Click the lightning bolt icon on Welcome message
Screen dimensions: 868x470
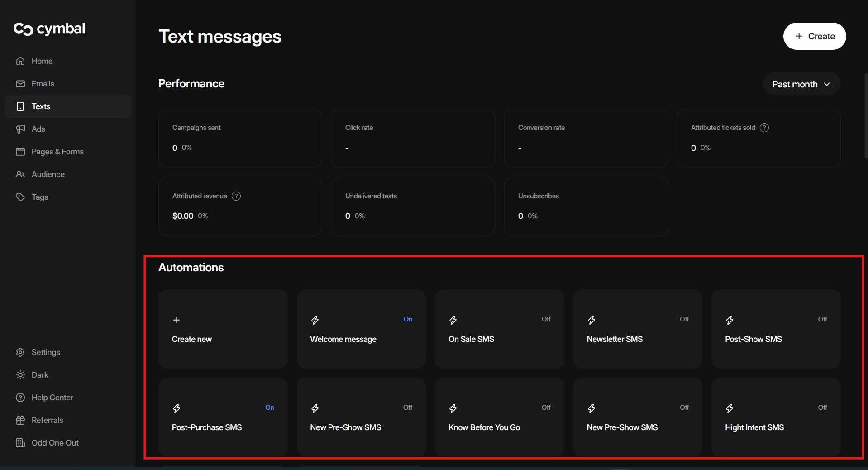coord(315,320)
